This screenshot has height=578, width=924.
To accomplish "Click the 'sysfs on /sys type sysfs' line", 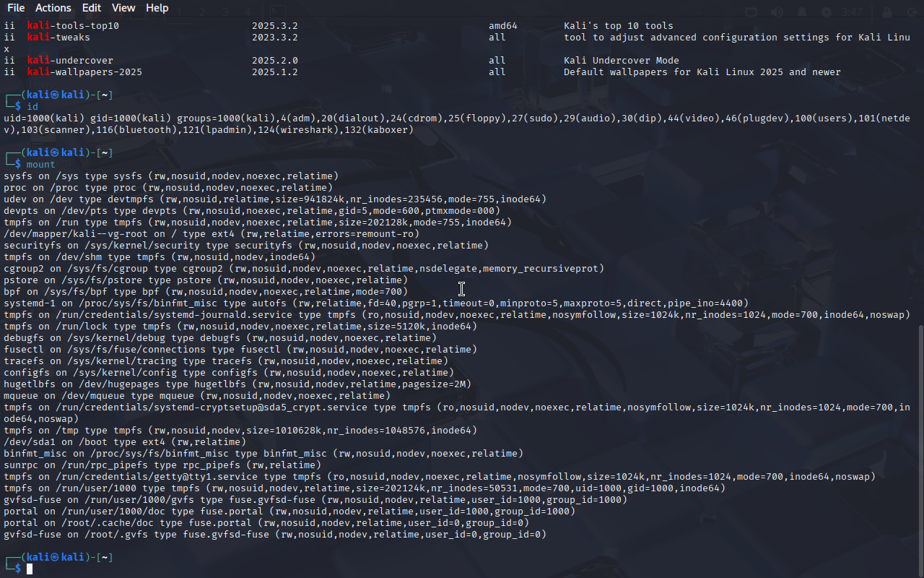I will pyautogui.click(x=171, y=176).
